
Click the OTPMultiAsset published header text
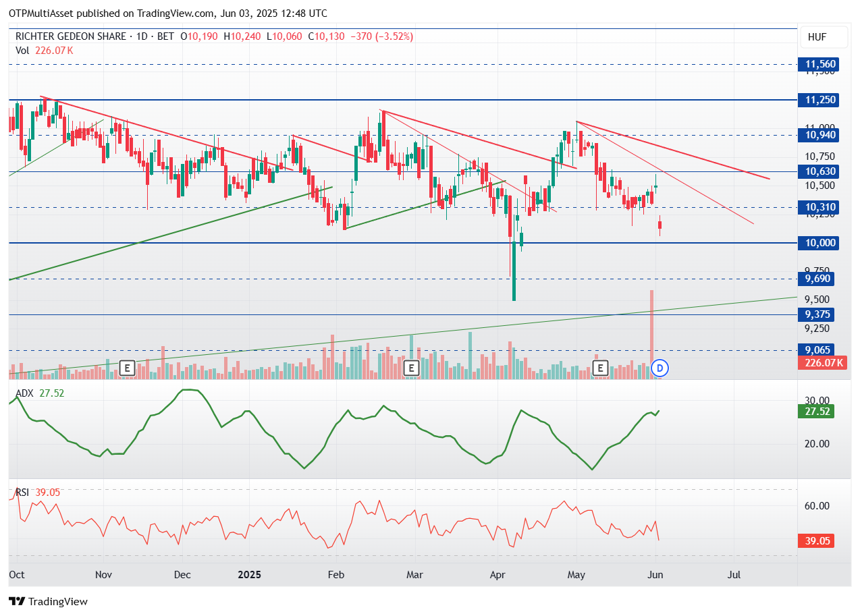[x=168, y=13]
